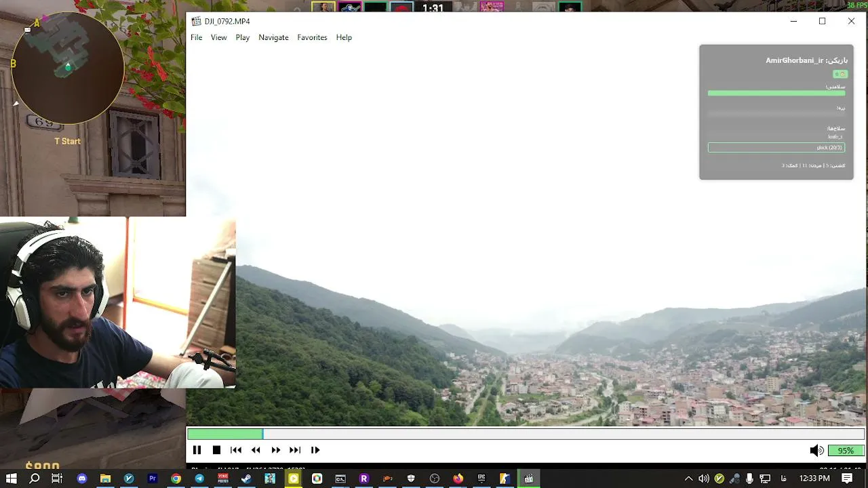This screenshot has width=868, height=488.
Task: Click AmirGhorbani_ir player name in overlay
Action: (x=794, y=60)
